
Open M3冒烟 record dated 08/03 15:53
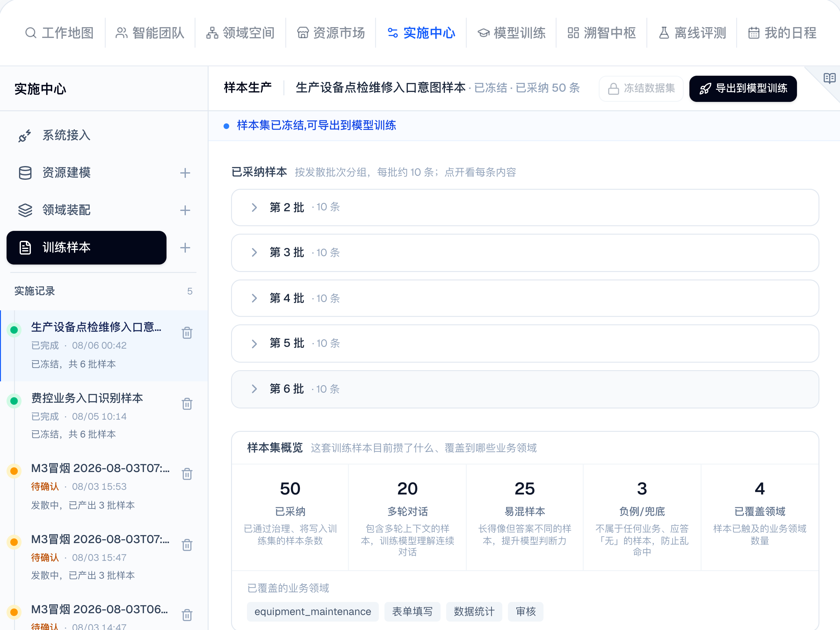104,487
